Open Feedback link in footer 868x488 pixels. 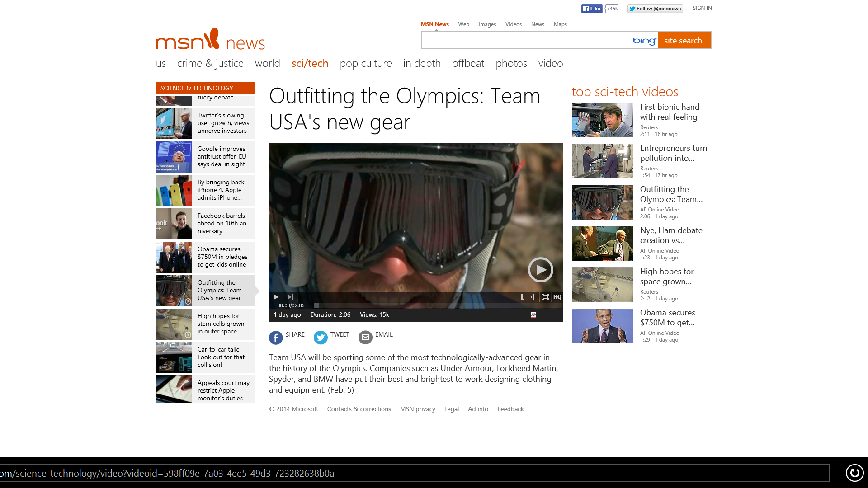(x=510, y=409)
